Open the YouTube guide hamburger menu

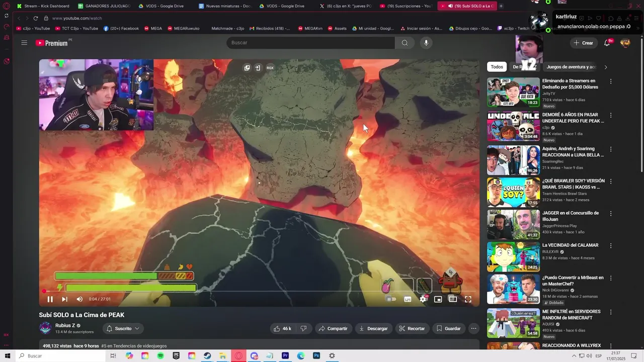pyautogui.click(x=24, y=43)
